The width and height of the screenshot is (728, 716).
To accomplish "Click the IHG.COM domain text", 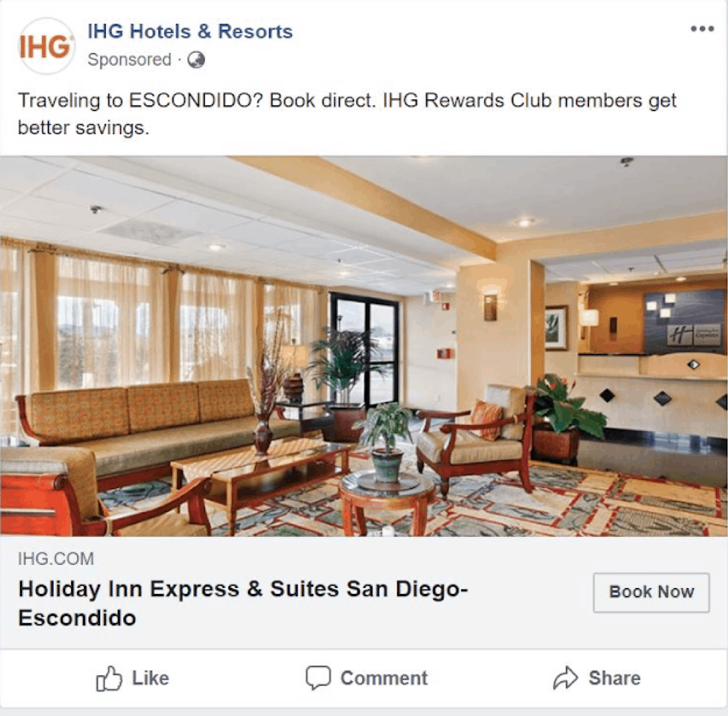I will [56, 558].
